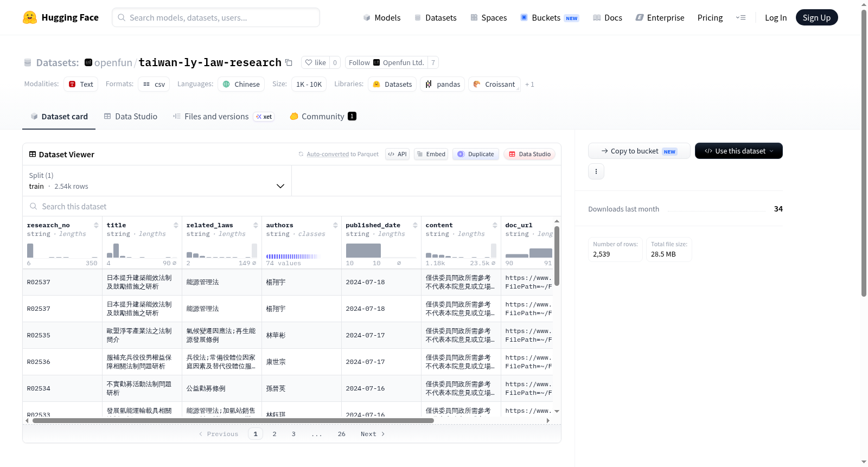Focus the Search models, datasets, users field

[216, 17]
